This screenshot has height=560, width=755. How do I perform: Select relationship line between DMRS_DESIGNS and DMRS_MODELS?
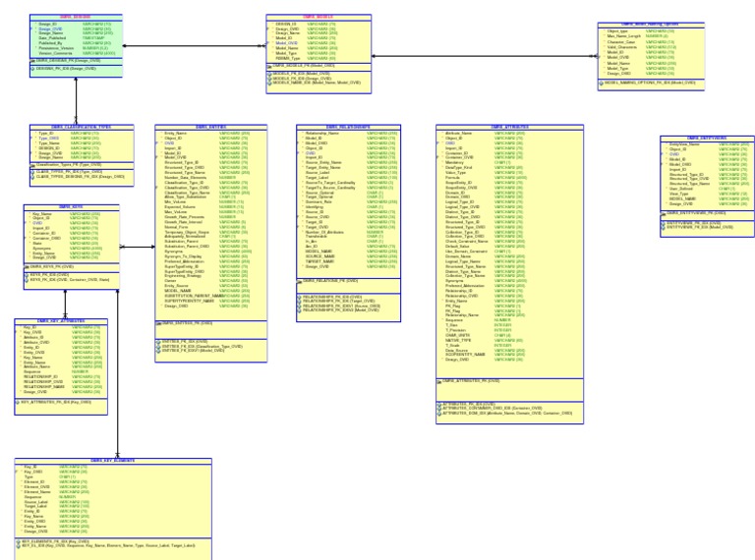coord(194,46)
